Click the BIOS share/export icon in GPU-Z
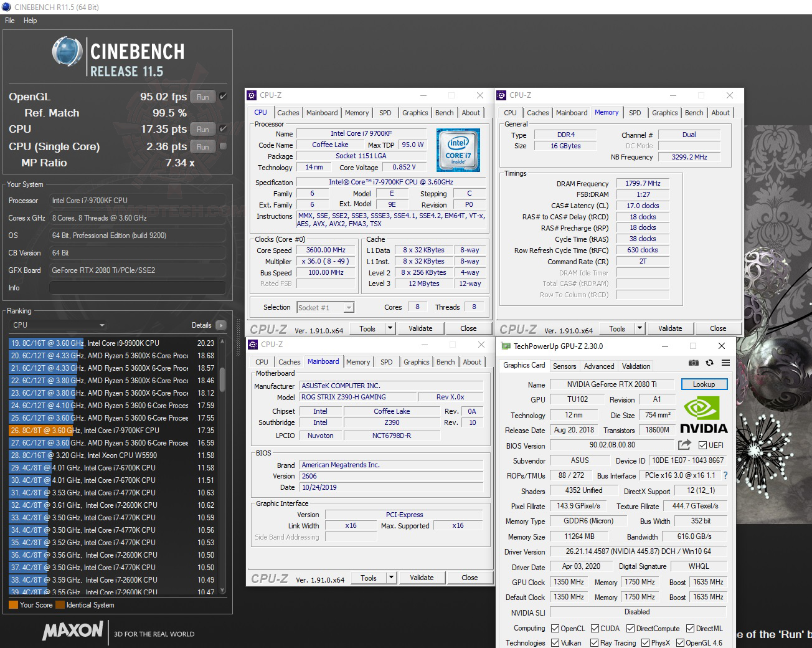The width and height of the screenshot is (812, 648). pyautogui.click(x=684, y=445)
